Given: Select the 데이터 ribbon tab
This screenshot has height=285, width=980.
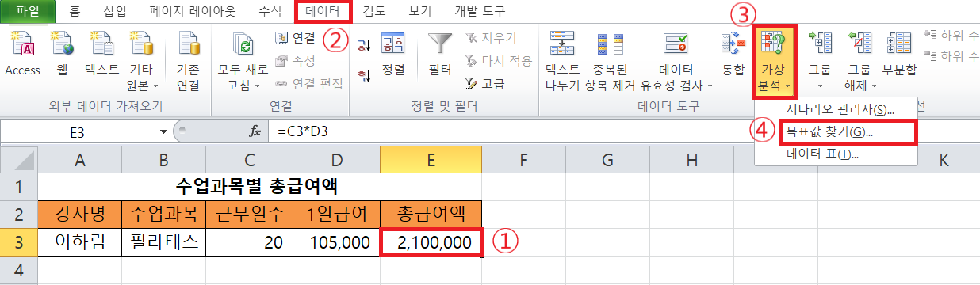Looking at the screenshot, I should coord(322,11).
